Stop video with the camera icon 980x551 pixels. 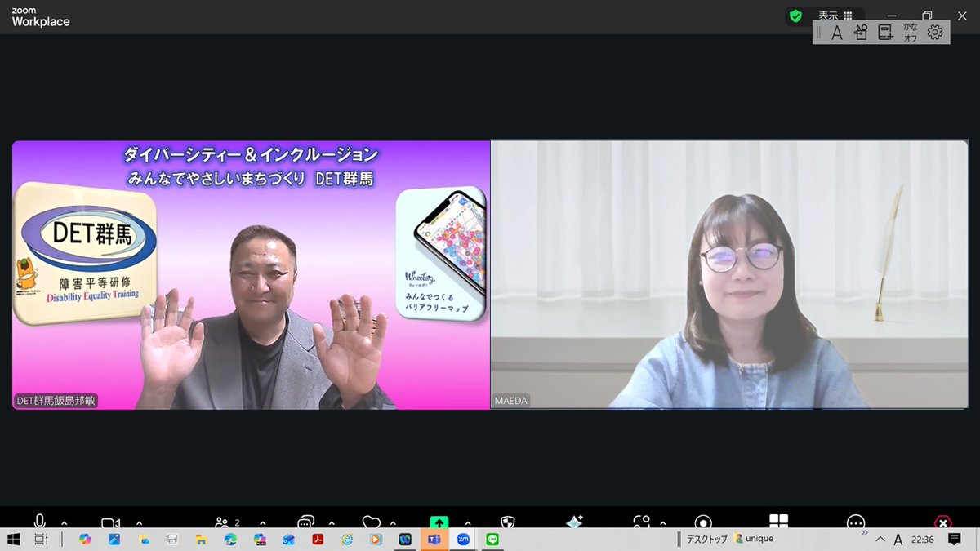pos(110,523)
